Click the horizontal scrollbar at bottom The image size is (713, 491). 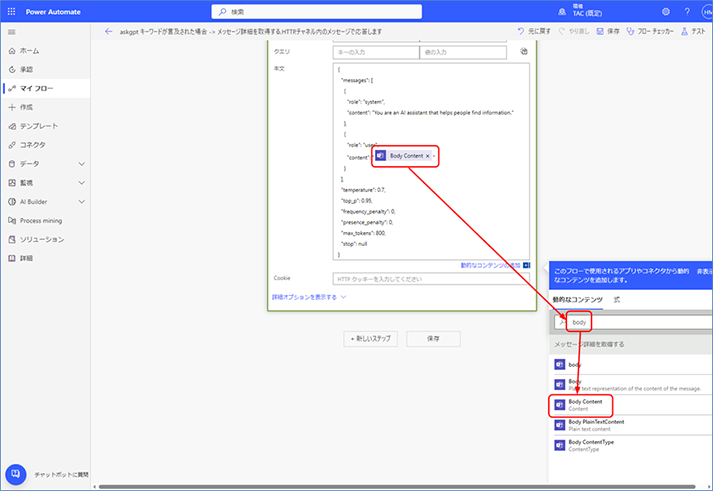(397, 487)
